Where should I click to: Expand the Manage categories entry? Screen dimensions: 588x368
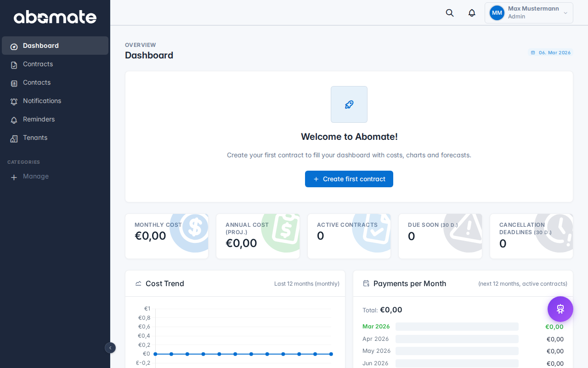[29, 176]
